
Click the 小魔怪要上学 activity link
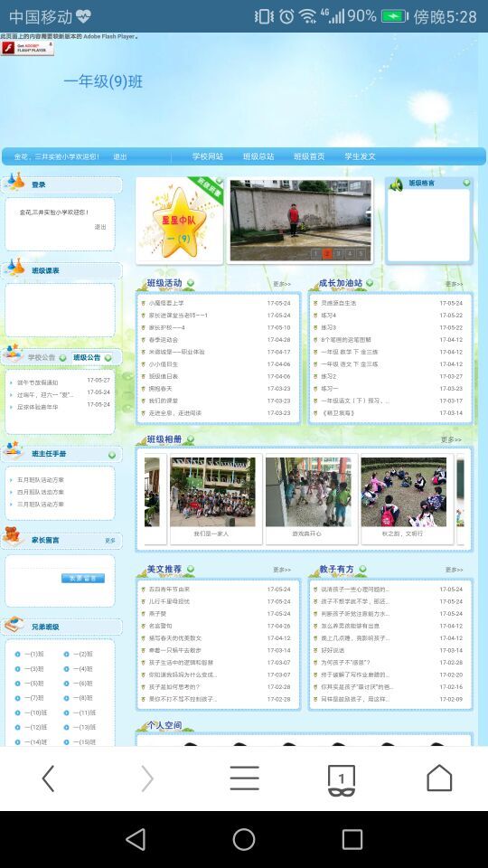click(x=166, y=304)
